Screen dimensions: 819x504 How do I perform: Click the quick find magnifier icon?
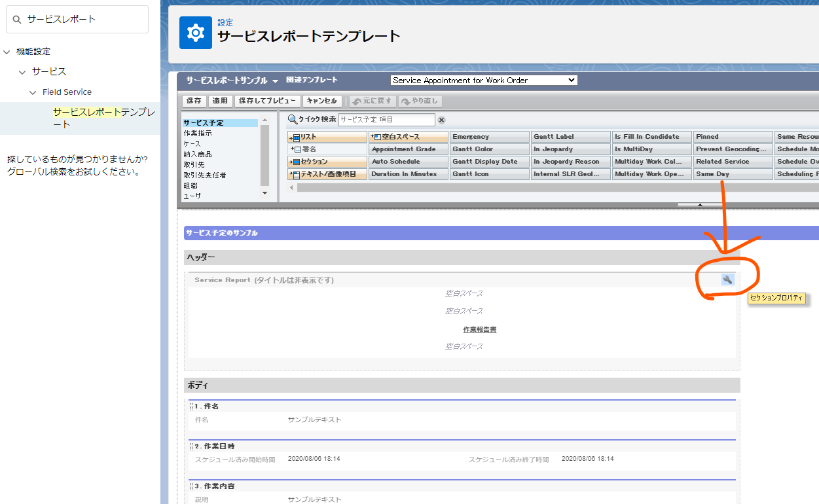pyautogui.click(x=293, y=120)
